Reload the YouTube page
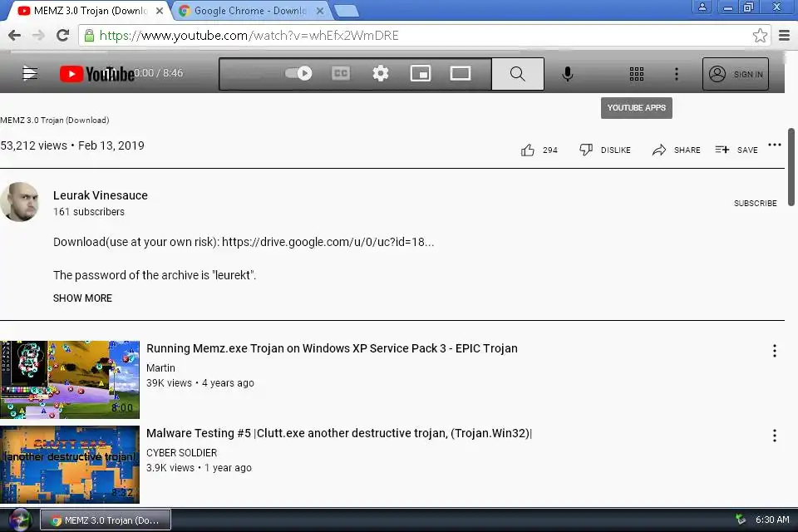The height and width of the screenshot is (532, 798). (62, 35)
